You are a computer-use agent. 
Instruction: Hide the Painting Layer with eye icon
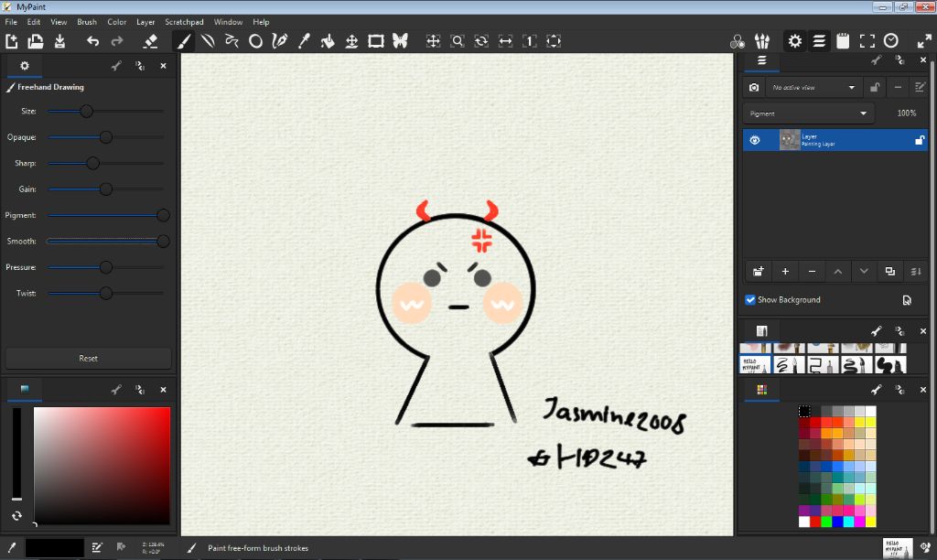tap(755, 140)
